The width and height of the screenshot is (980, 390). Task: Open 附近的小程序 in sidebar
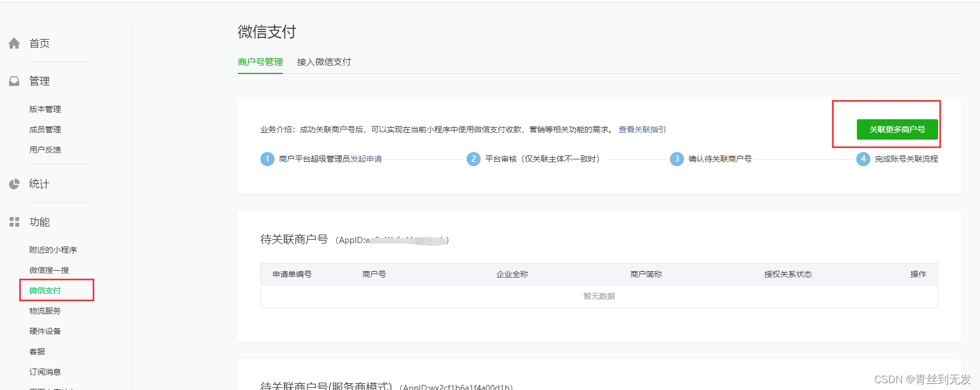tap(53, 250)
